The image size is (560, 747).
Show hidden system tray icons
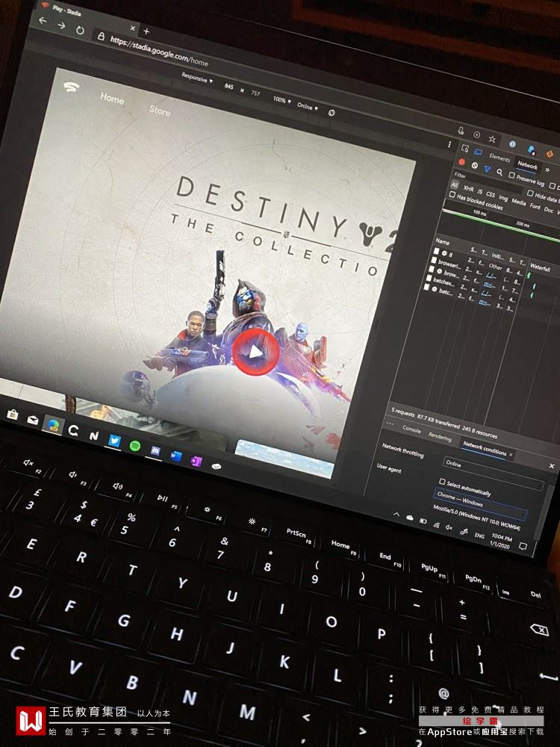point(396,514)
